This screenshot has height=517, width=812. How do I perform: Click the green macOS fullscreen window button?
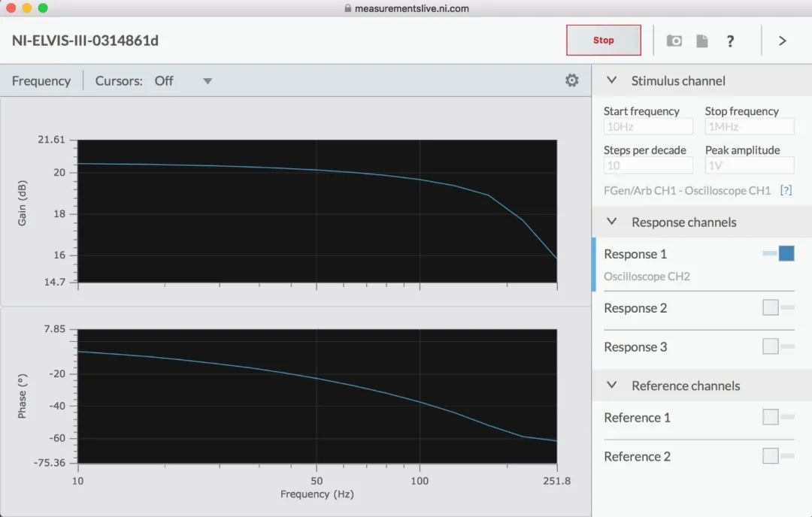(x=43, y=8)
